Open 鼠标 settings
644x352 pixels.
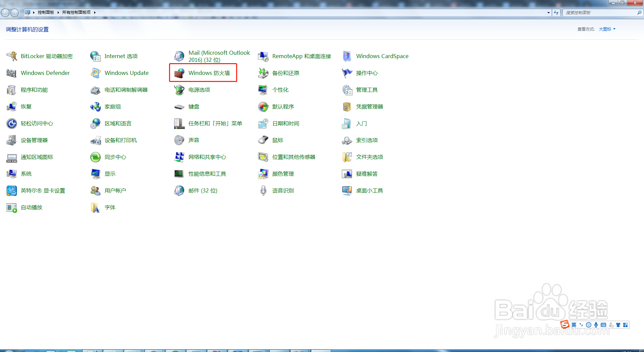click(x=278, y=140)
